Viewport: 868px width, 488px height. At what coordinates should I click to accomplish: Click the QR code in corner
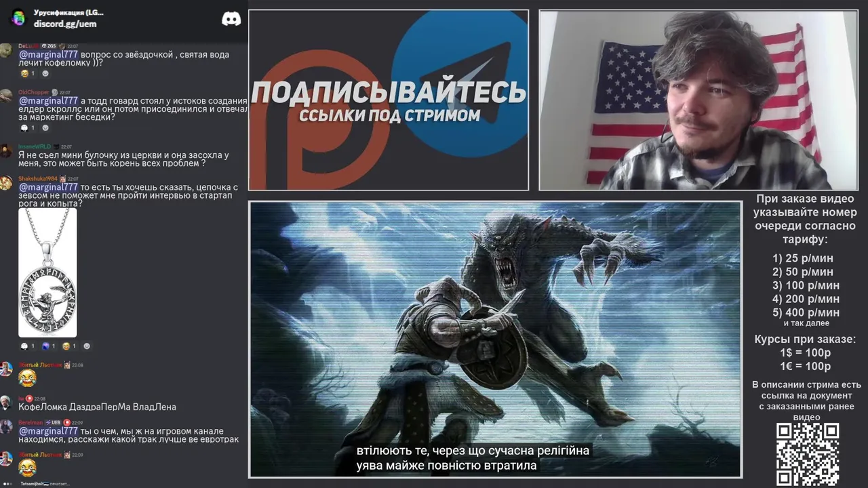[808, 453]
